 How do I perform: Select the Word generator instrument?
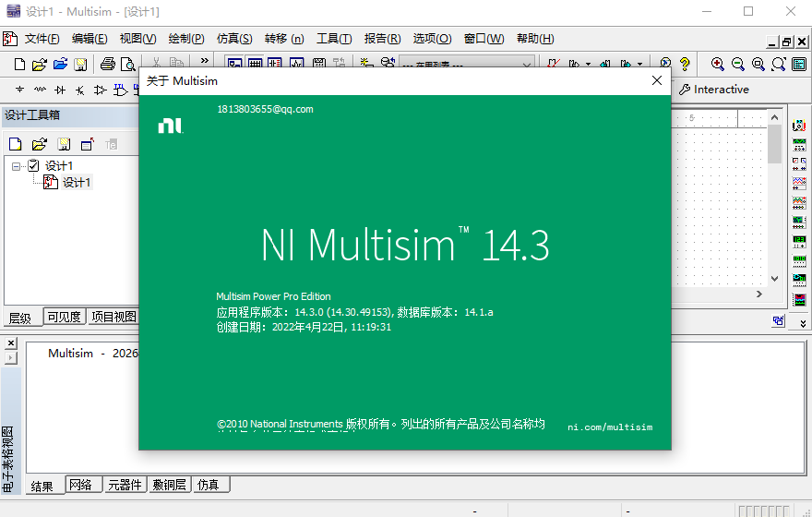(799, 260)
